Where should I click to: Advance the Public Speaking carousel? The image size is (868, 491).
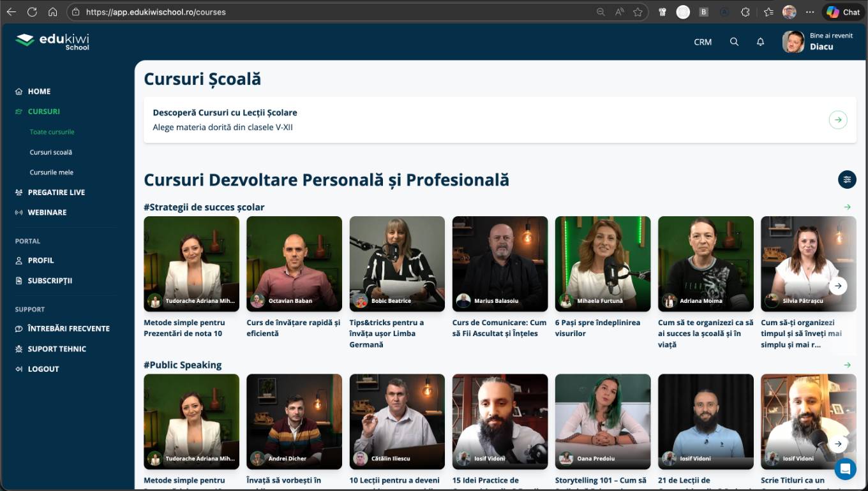pos(838,444)
